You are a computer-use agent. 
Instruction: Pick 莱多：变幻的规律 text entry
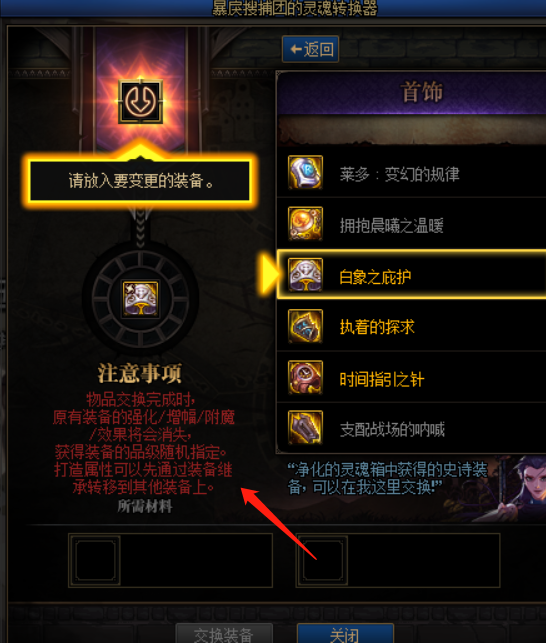399,174
